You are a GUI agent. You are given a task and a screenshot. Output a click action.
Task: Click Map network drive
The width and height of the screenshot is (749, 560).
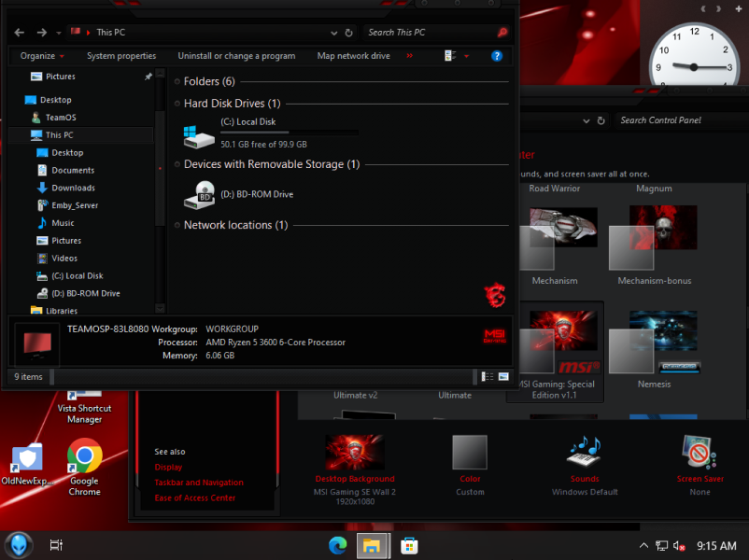(353, 56)
